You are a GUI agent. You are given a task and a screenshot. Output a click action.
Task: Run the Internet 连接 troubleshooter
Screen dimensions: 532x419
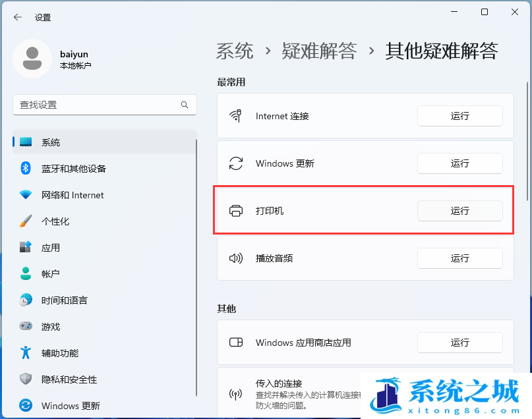tap(459, 116)
